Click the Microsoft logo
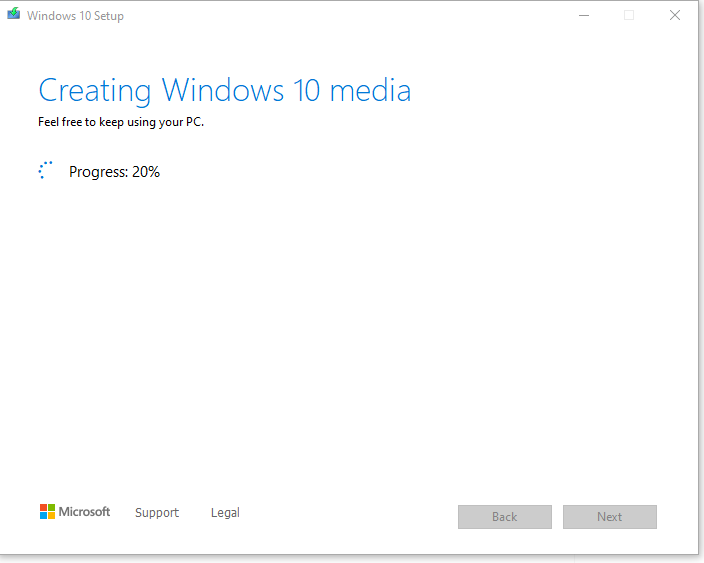The image size is (704, 563). pyautogui.click(x=75, y=512)
